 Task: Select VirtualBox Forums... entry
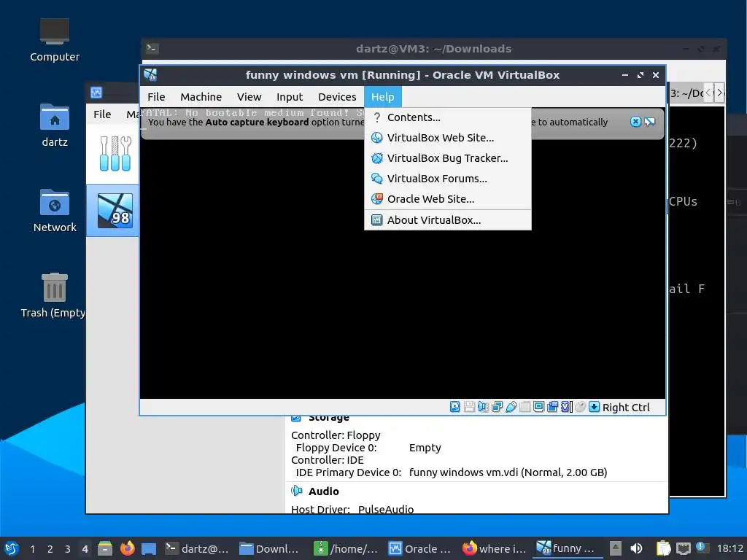point(448,179)
